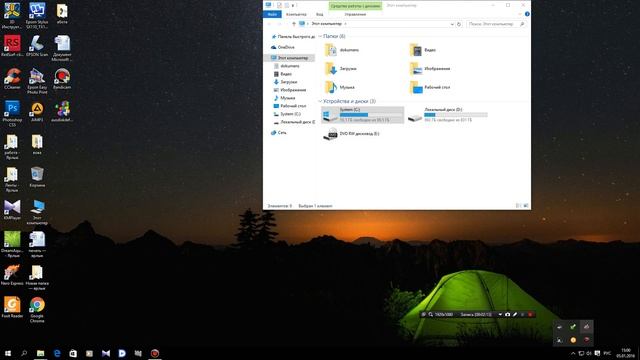This screenshot has width=640, height=360.
Task: Open the Файл tab in Explorer
Action: [272, 14]
